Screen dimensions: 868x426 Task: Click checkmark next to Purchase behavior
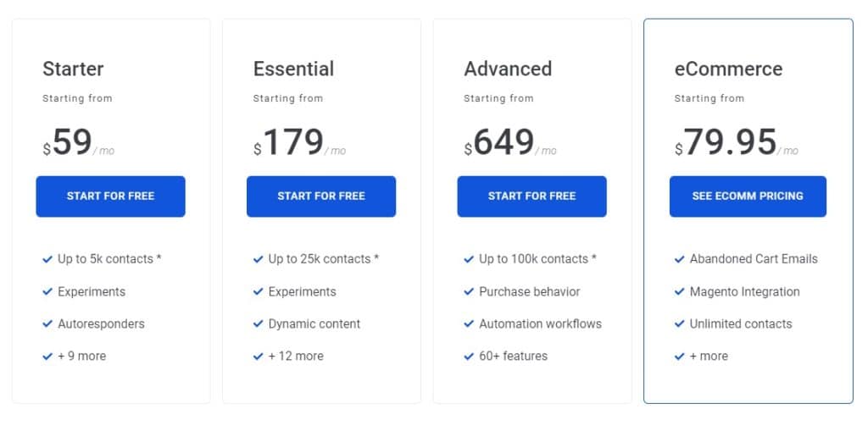tap(469, 291)
